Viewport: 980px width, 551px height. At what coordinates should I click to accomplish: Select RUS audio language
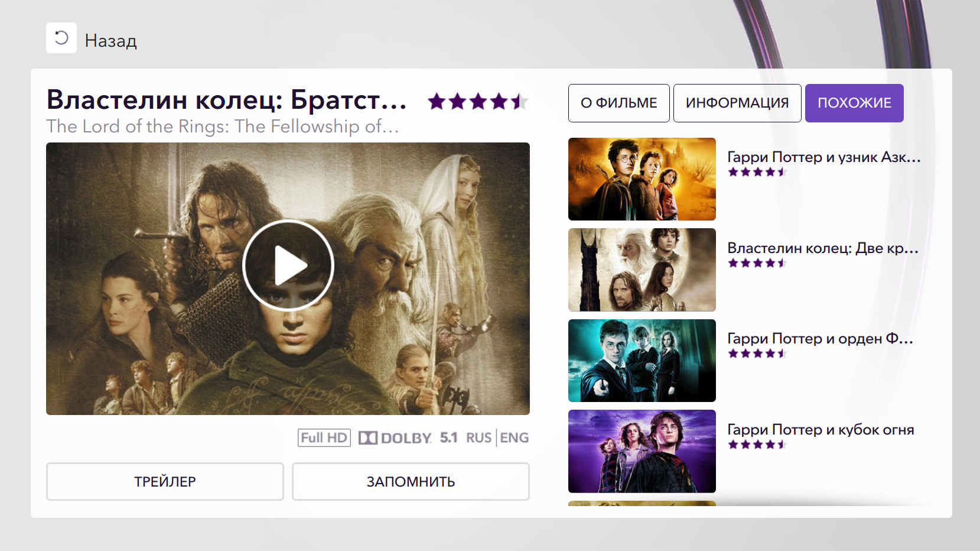(478, 437)
